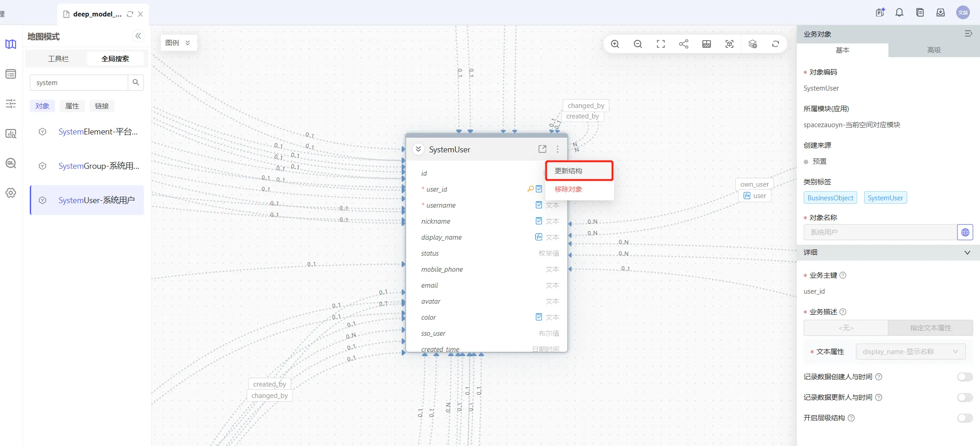Image resolution: width=980 pixels, height=446 pixels.
Task: Click the search magnifier button beside system
Action: [x=136, y=82]
